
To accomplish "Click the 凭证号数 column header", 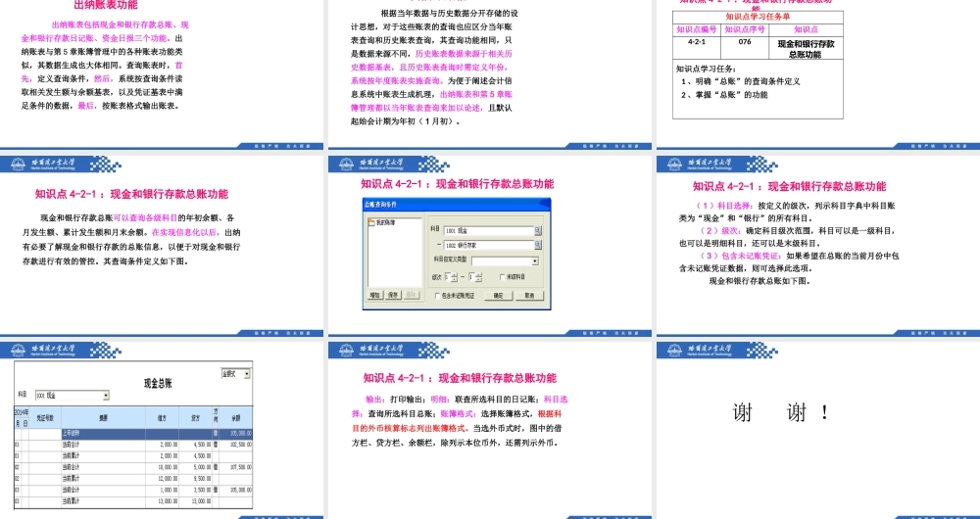I will coord(45,418).
